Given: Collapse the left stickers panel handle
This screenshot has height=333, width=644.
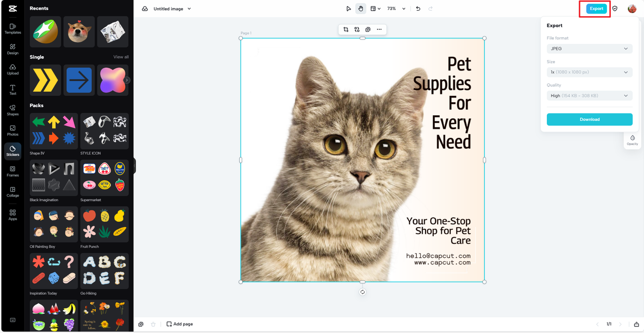Looking at the screenshot, I should coord(134,166).
